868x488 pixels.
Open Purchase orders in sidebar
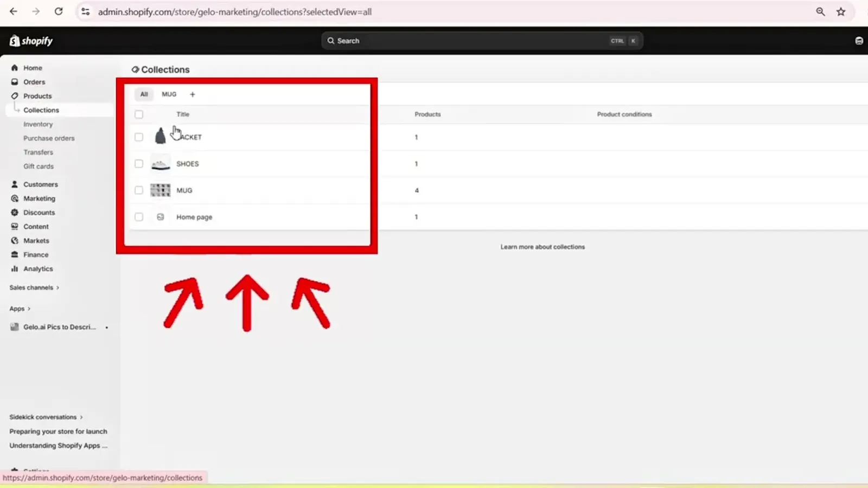(49, 138)
